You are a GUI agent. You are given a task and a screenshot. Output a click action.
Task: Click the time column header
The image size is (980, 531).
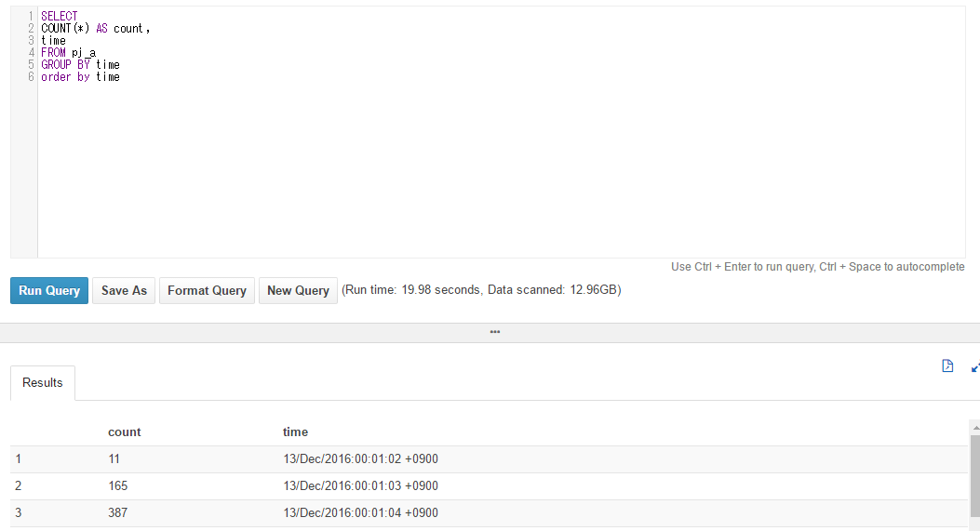point(295,431)
